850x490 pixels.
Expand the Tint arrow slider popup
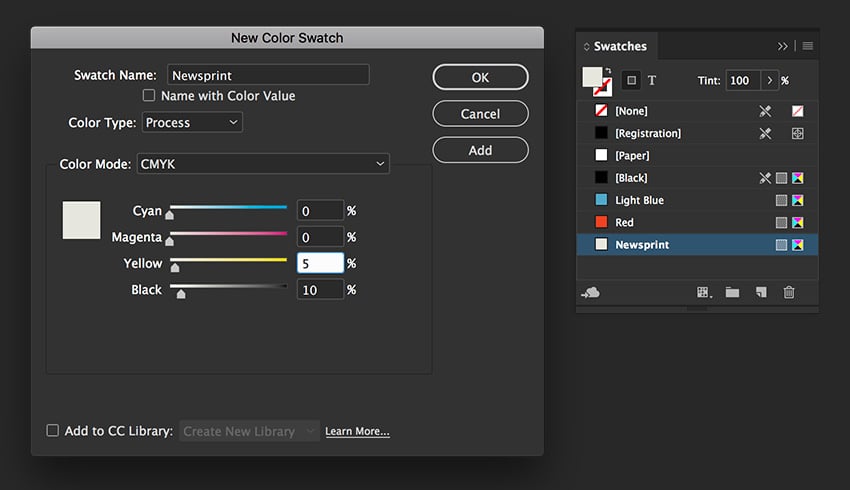click(x=770, y=80)
